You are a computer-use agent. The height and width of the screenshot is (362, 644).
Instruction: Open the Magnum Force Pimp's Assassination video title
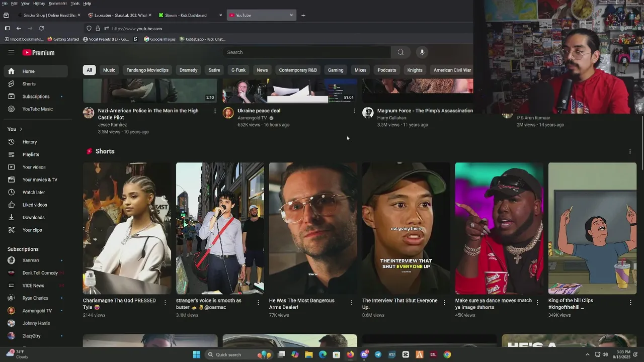(425, 111)
